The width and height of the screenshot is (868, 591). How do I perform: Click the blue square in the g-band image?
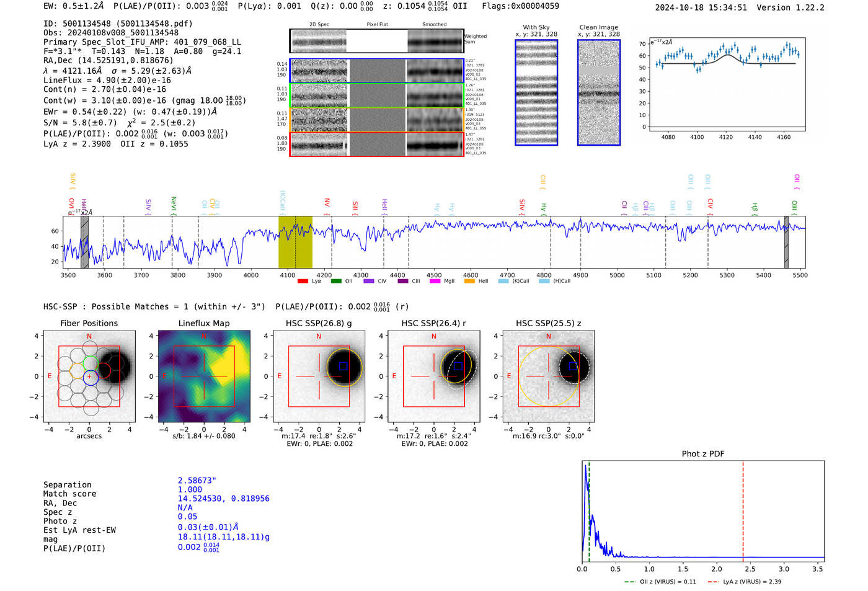point(343,367)
